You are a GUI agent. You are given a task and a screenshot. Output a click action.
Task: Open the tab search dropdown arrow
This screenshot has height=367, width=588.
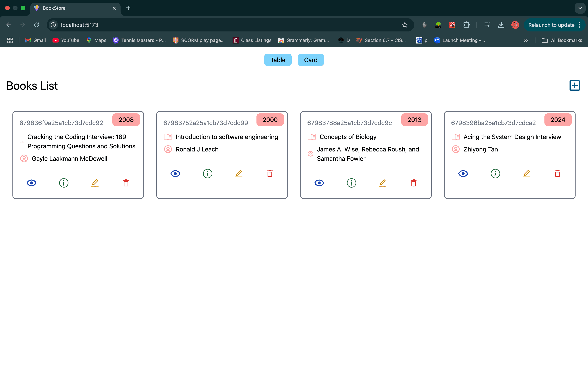580,8
